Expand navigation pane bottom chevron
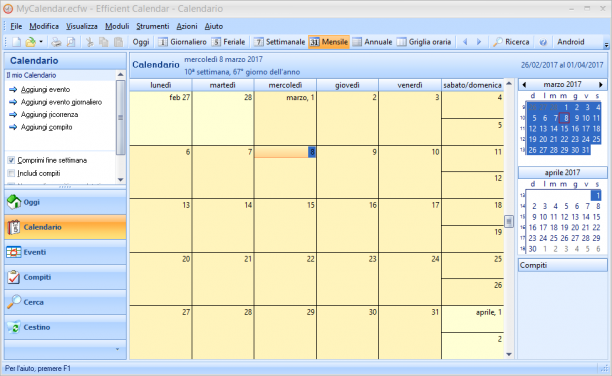Viewport: 612px width, 376px height. [117, 349]
